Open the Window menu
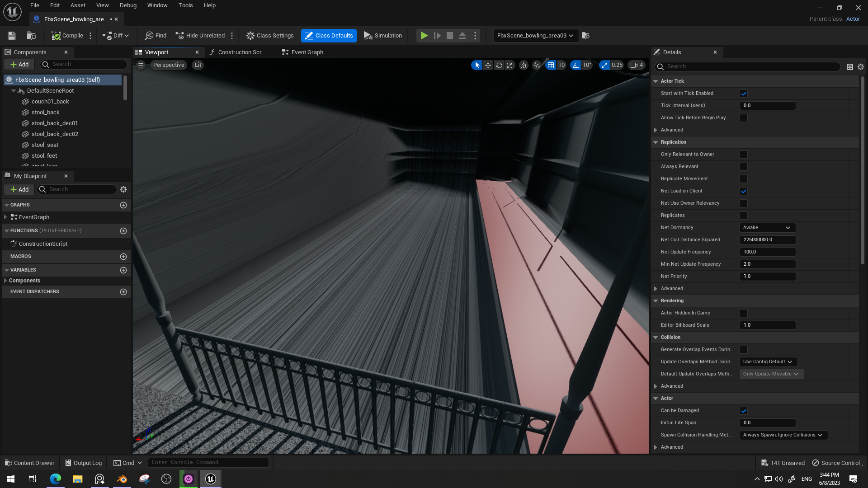Viewport: 868px width, 488px height. 157,5
